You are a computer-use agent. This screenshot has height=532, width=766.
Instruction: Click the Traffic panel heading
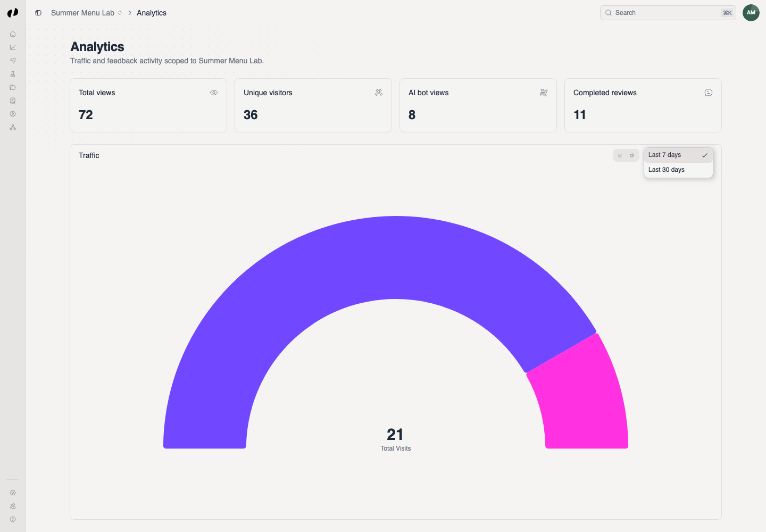click(x=89, y=155)
